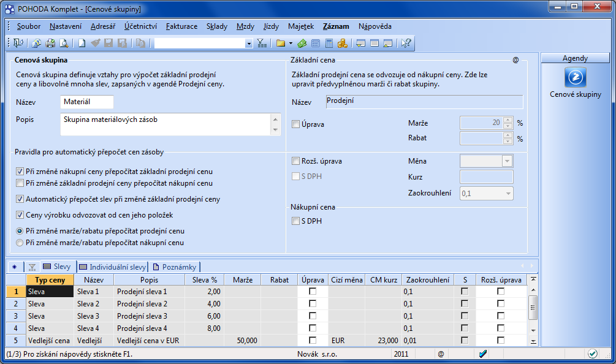Screen dimensions: 616x364
Task: Click the Sleva % column header
Action: [205, 280]
